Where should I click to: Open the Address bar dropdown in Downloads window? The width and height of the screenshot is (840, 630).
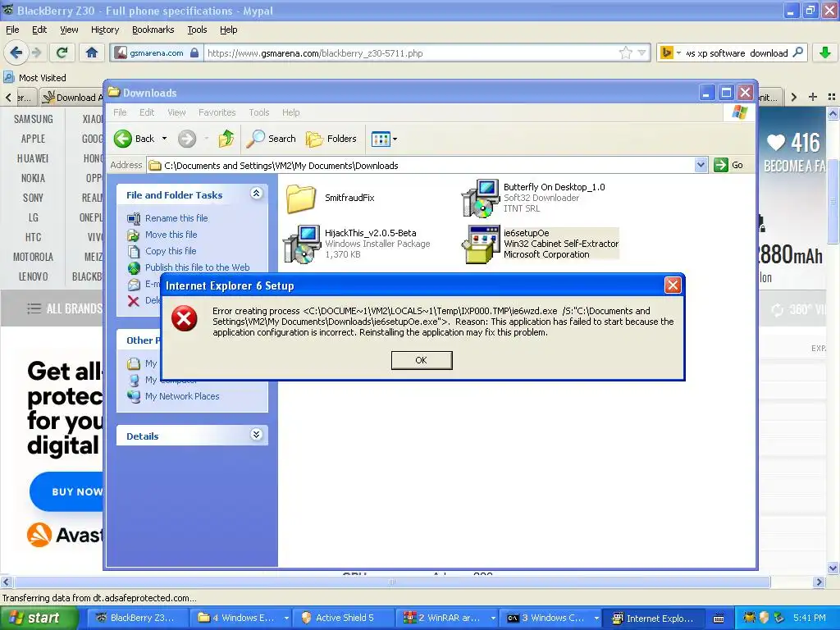point(701,165)
